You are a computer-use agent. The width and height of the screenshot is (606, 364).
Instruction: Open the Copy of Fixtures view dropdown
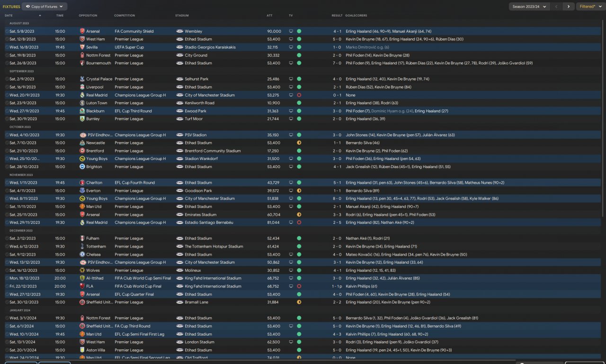[x=45, y=7]
